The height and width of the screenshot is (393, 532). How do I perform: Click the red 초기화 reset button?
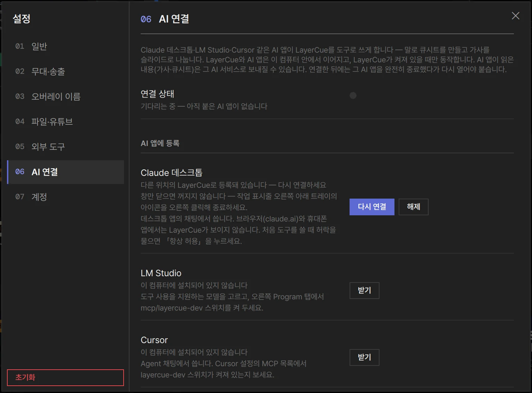coord(65,377)
